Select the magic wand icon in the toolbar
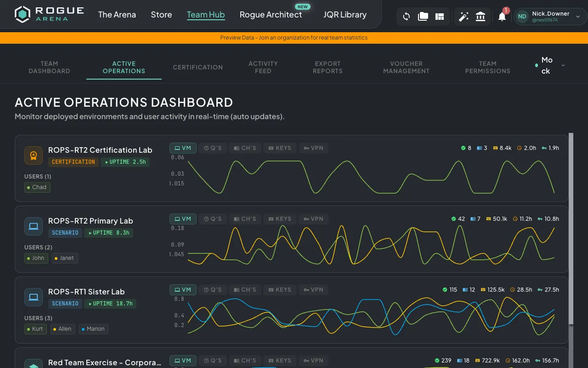 [x=464, y=16]
